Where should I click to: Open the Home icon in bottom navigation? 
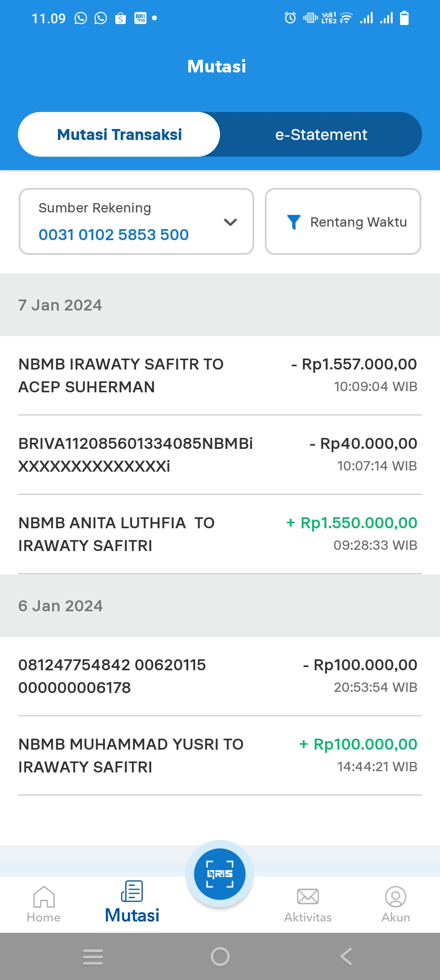coord(44,897)
